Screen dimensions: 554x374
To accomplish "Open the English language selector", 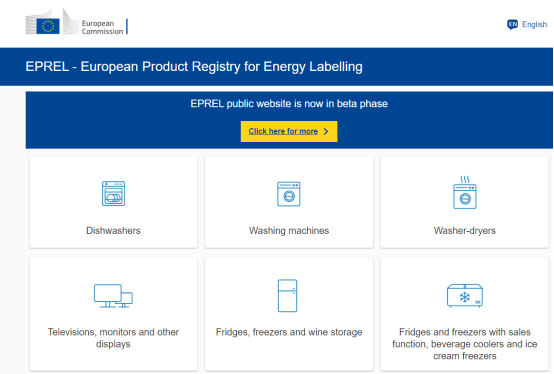I will [527, 24].
